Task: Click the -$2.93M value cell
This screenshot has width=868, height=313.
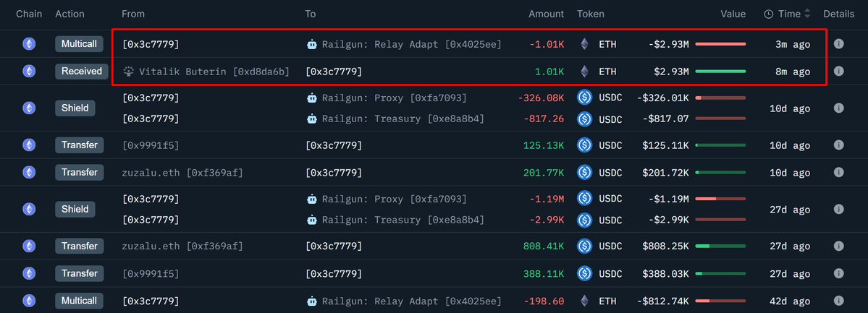Action: 669,43
